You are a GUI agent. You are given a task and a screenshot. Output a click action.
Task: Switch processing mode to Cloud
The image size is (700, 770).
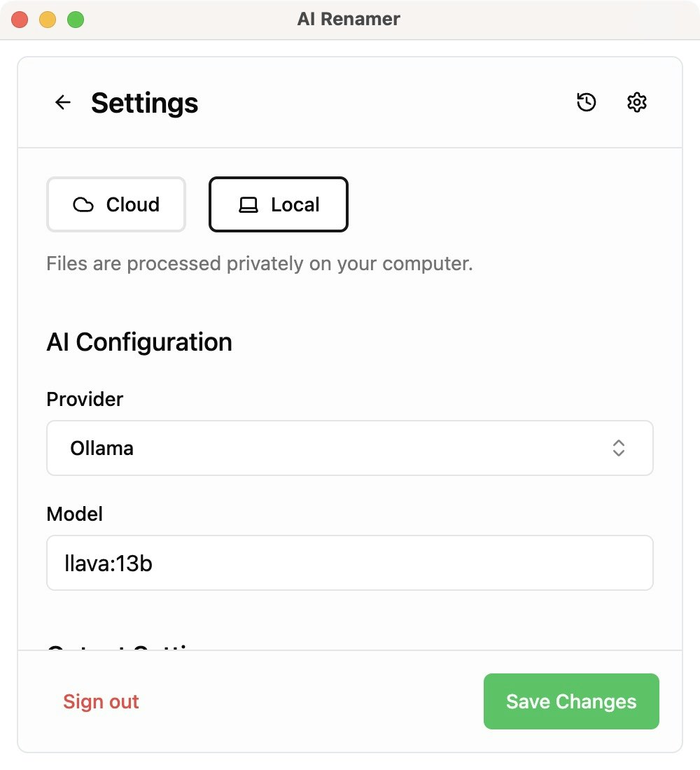pyautogui.click(x=116, y=204)
